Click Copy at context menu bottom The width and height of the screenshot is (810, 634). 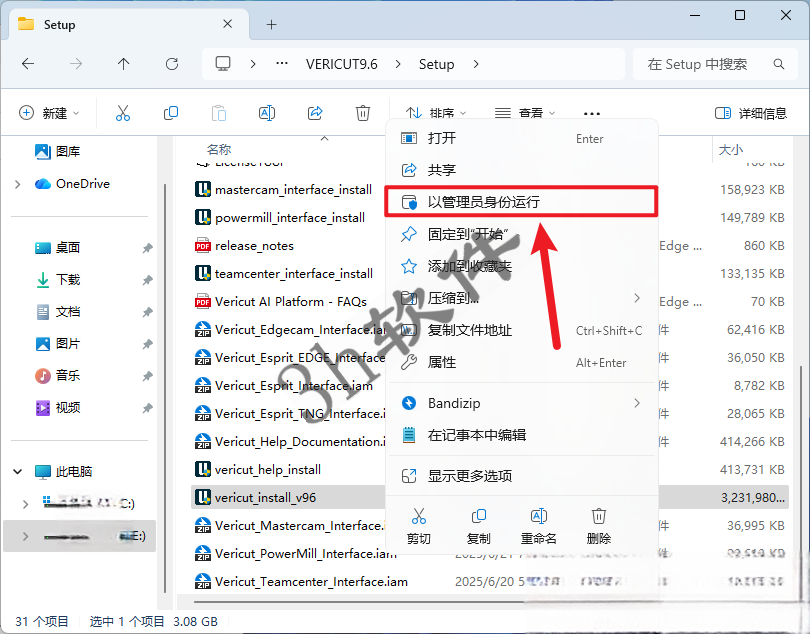478,526
